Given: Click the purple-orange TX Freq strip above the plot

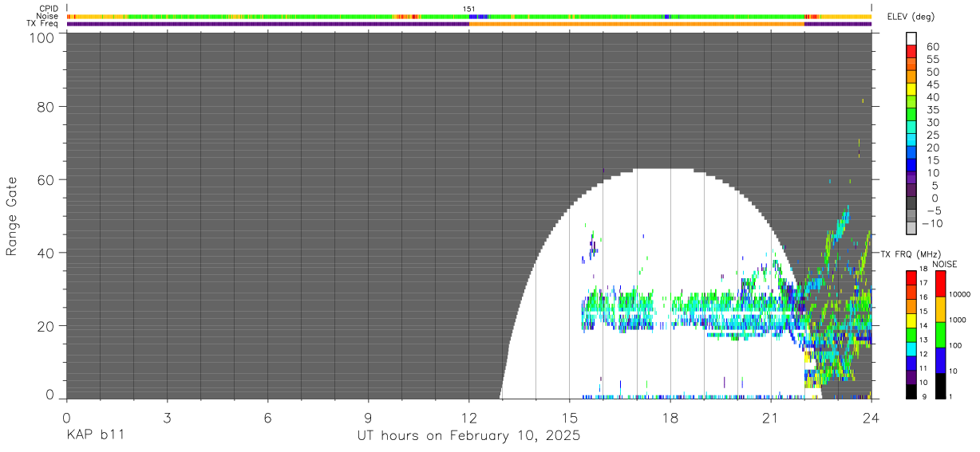Looking at the screenshot, I should [x=468, y=24].
